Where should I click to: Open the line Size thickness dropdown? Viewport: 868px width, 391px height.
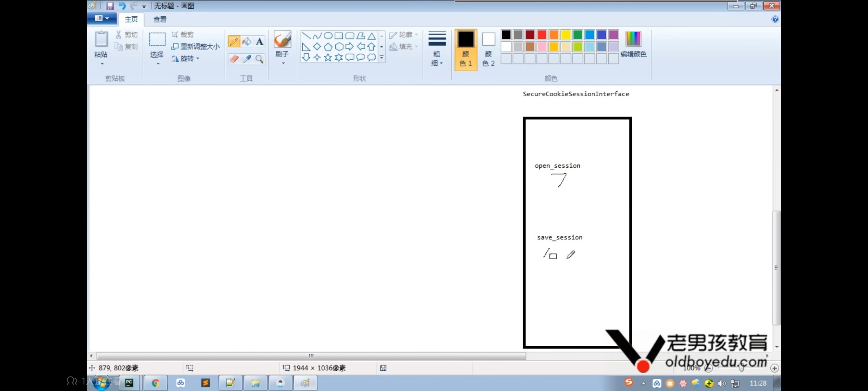pyautogui.click(x=437, y=50)
